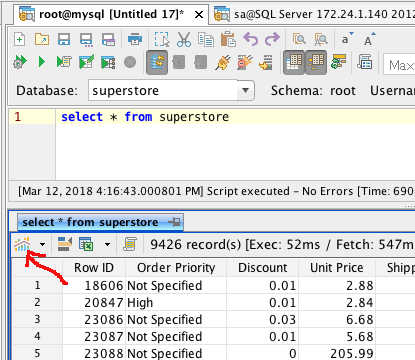Click the Disconnect plug icon with red minus
The width and height of the screenshot is (415, 360).
point(245,62)
